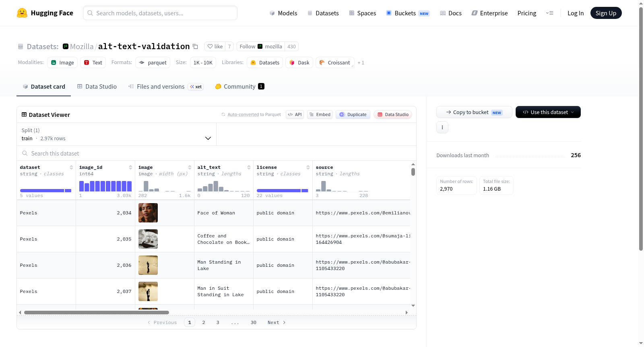Click the right arrow of horizontal scrollbar
Screen dimensions: 644x347
[x=407, y=312]
